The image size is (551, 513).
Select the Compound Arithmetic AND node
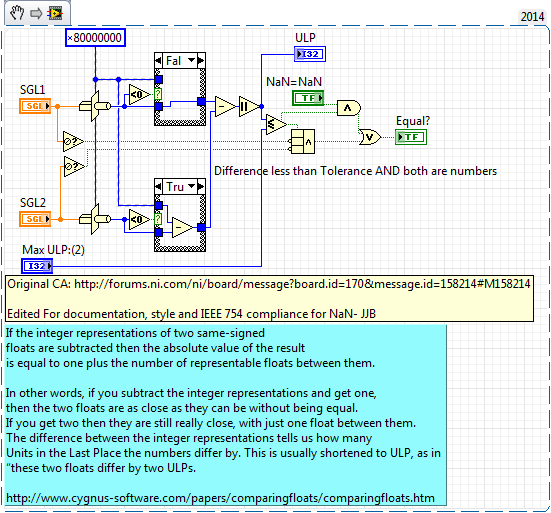303,141
